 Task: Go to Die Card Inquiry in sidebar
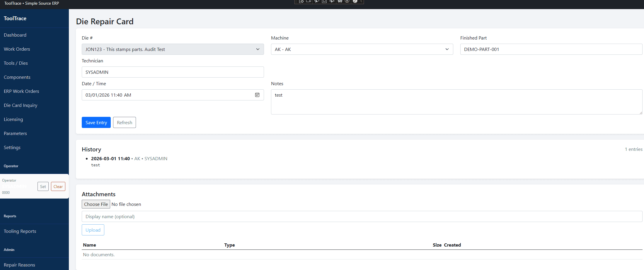tap(21, 105)
